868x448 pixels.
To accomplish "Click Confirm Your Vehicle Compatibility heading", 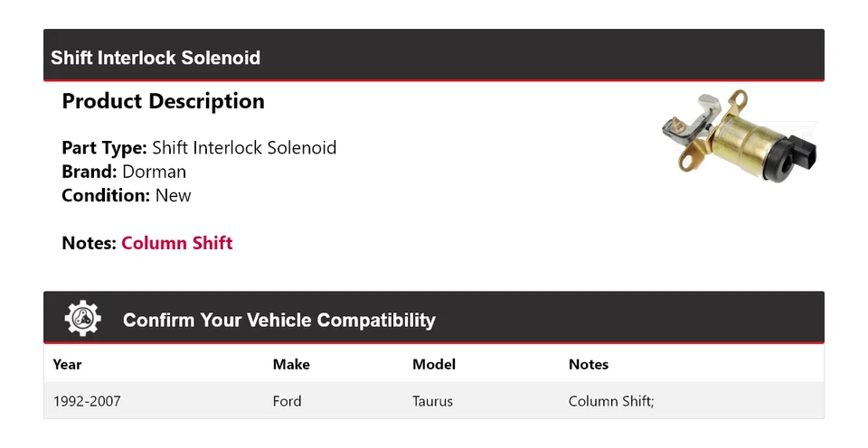I will tap(278, 321).
